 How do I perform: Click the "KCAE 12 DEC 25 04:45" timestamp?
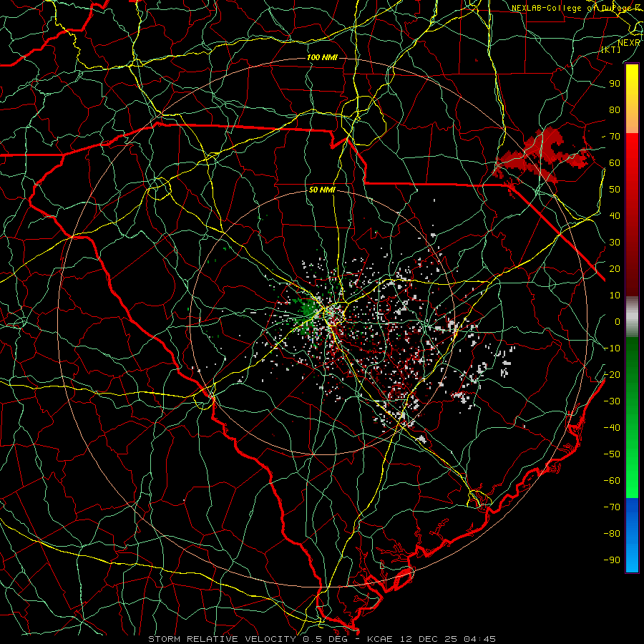(431, 639)
